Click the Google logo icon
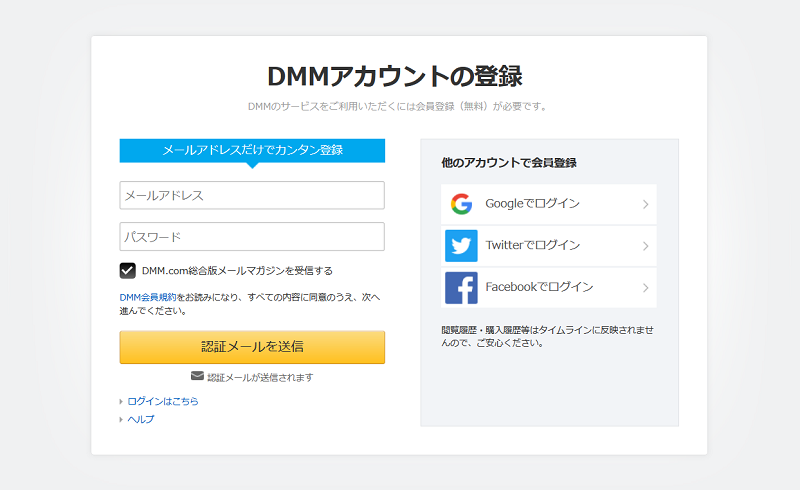 461,204
